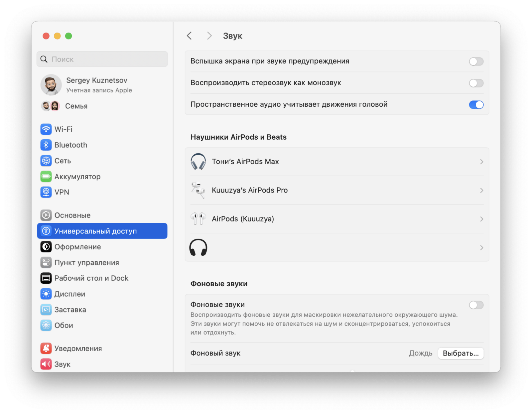Open Учетная запись Apple account
The width and height of the screenshot is (532, 414).
click(x=102, y=85)
